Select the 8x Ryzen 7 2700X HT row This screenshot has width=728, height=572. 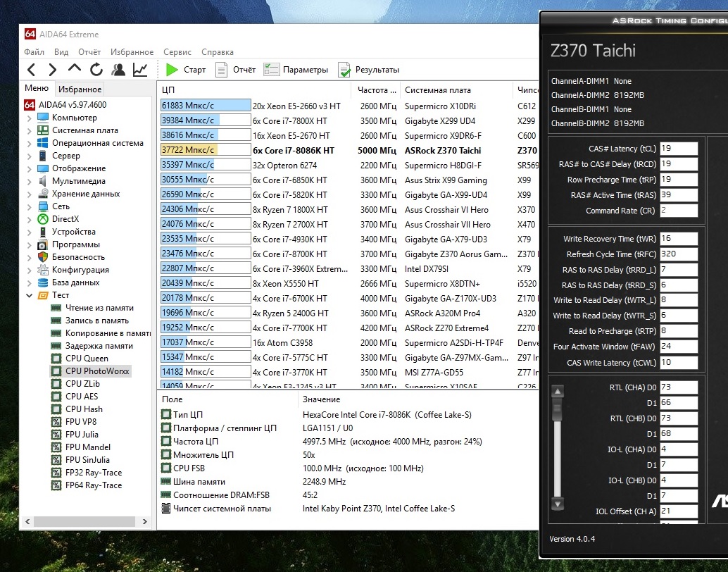tap(349, 225)
